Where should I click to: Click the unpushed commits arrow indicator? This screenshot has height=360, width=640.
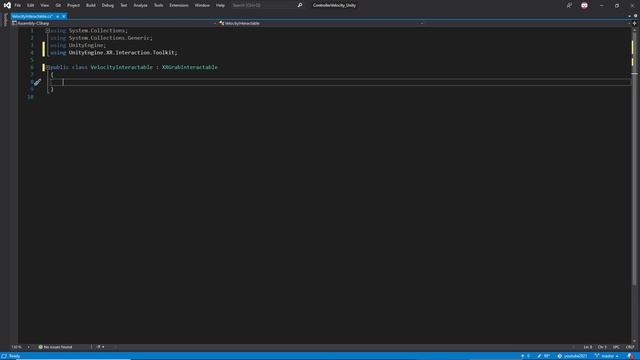click(x=525, y=356)
